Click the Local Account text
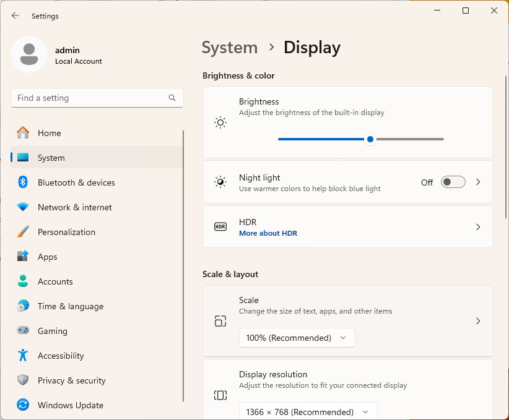The height and width of the screenshot is (420, 509). click(x=79, y=61)
